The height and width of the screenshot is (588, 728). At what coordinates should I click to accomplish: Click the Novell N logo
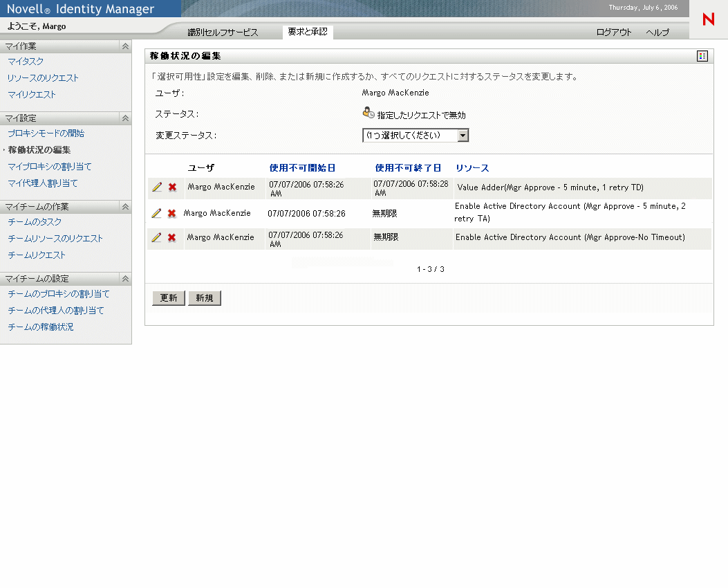coord(709,19)
